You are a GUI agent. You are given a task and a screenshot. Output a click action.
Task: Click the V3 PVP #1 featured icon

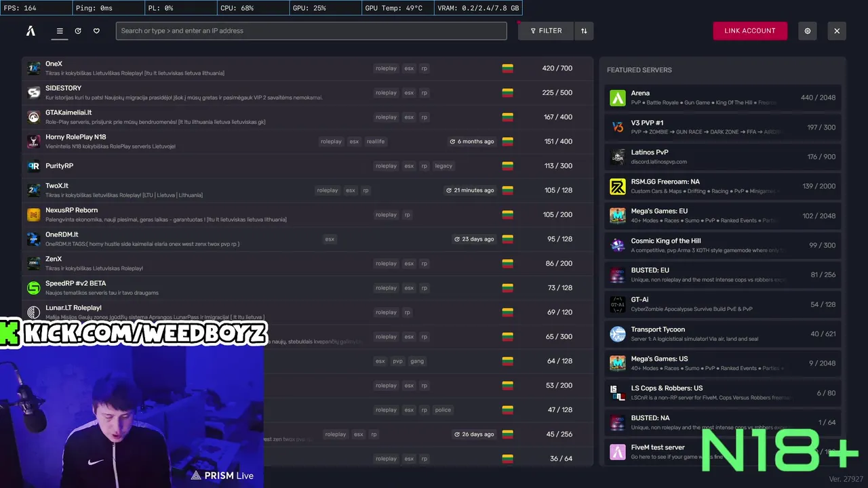point(618,127)
